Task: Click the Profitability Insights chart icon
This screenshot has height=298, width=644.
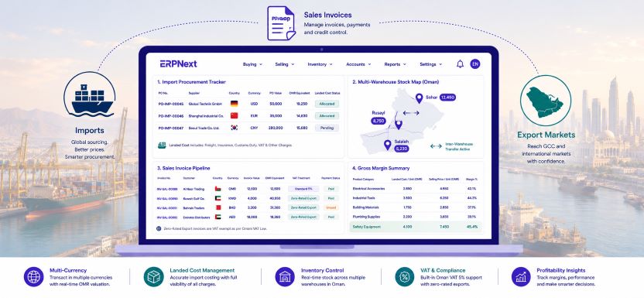Action: [x=521, y=276]
